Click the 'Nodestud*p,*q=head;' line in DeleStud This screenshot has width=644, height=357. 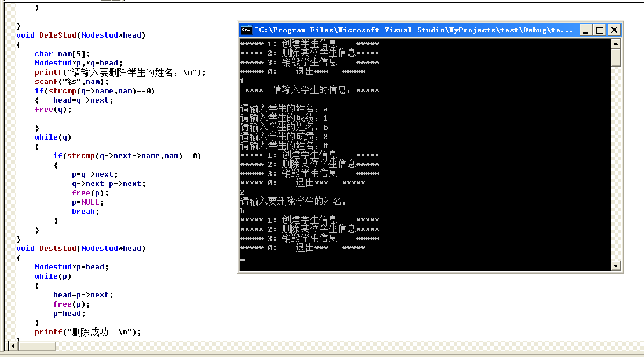(79, 63)
